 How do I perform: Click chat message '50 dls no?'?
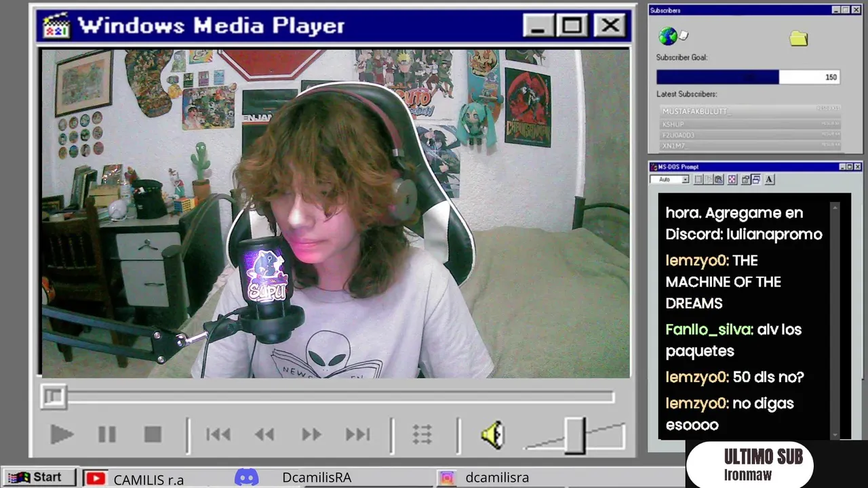pyautogui.click(x=768, y=377)
